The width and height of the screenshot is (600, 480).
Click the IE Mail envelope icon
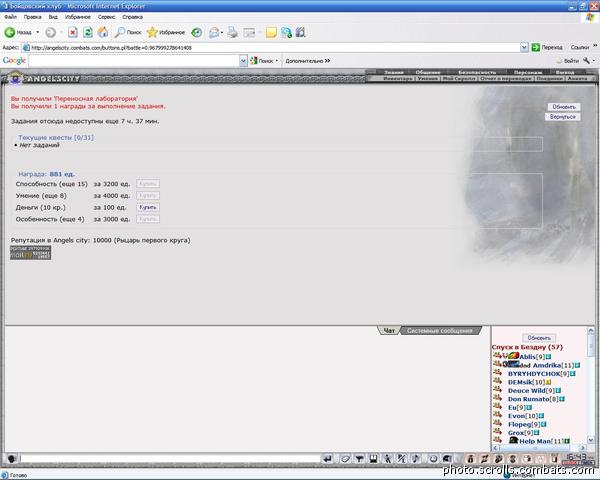[214, 33]
